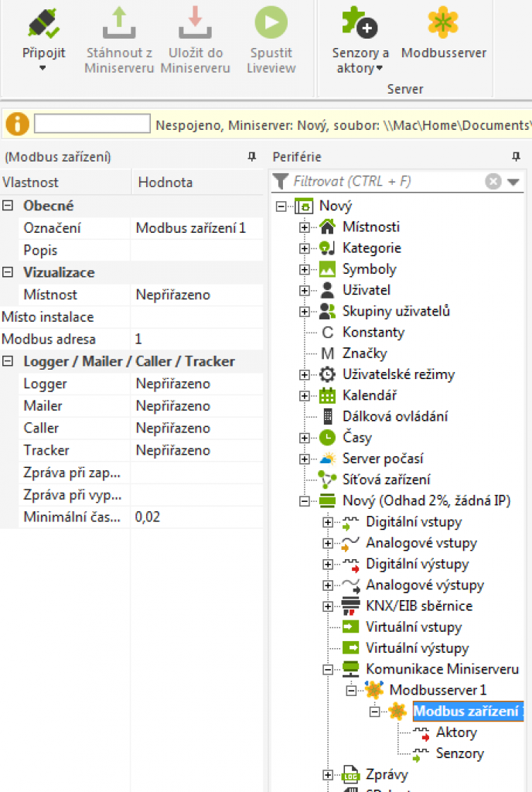532x792 pixels.
Task: Click the Logger value Nepřiřazeno
Action: tap(197, 384)
